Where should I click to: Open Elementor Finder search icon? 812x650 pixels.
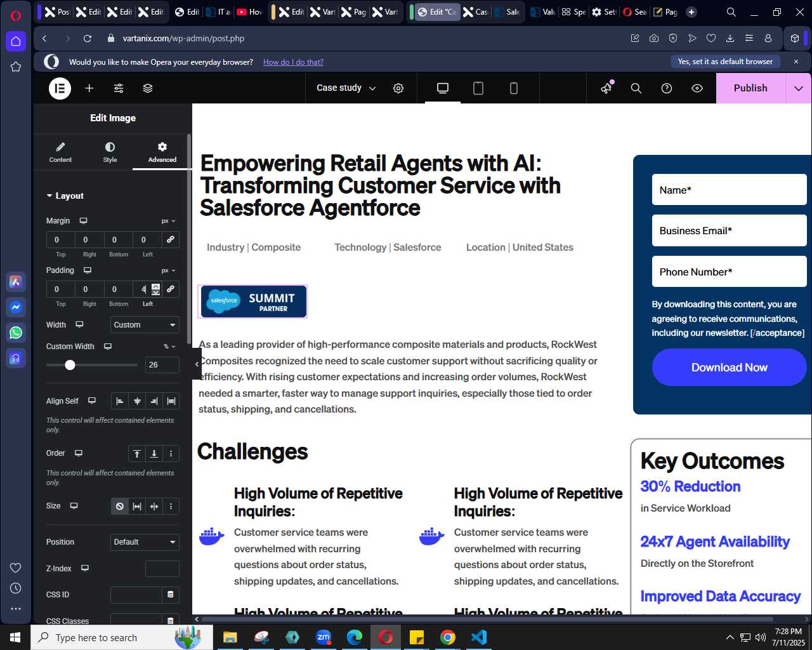[636, 88]
